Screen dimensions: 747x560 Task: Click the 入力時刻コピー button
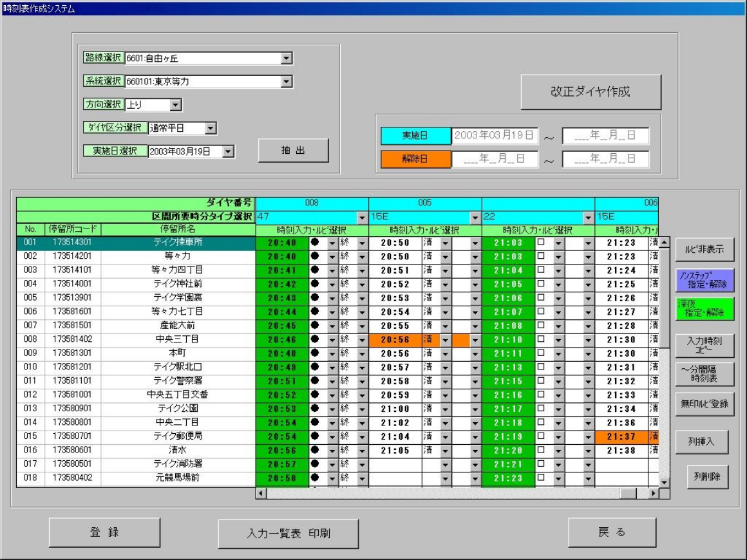(704, 345)
